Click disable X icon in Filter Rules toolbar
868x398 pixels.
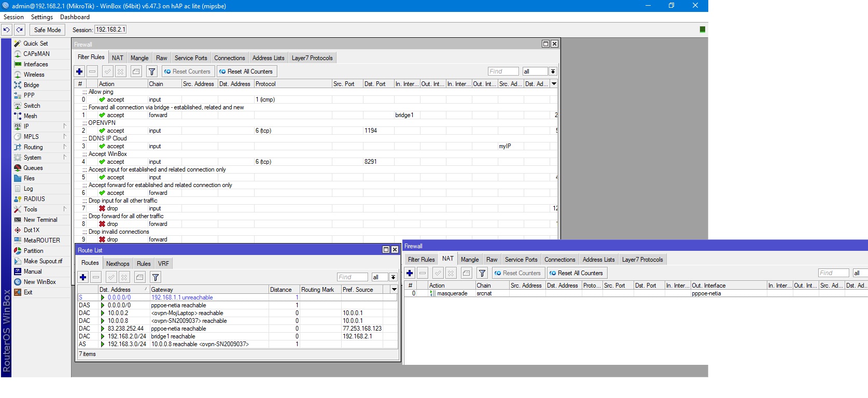click(120, 72)
